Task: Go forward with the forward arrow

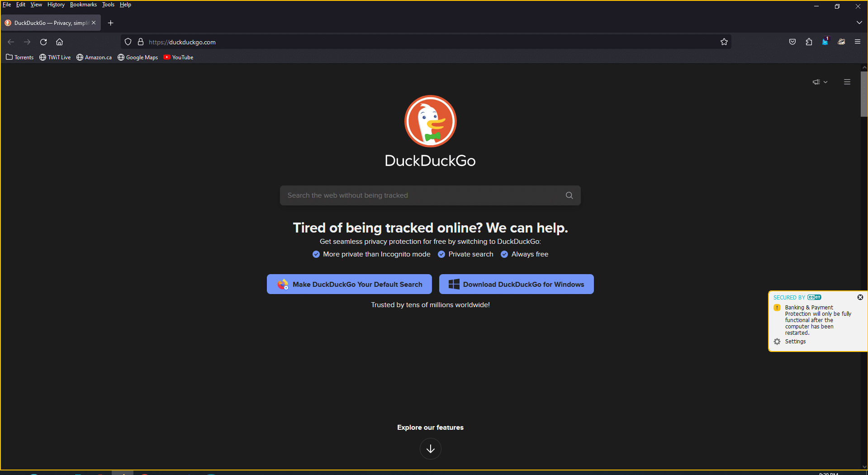Action: [x=27, y=42]
